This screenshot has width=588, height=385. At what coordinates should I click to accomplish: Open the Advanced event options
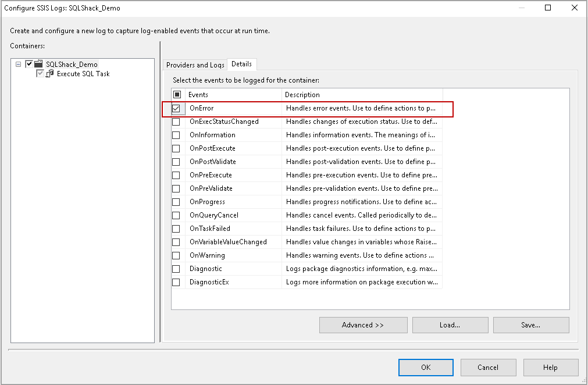click(x=363, y=325)
